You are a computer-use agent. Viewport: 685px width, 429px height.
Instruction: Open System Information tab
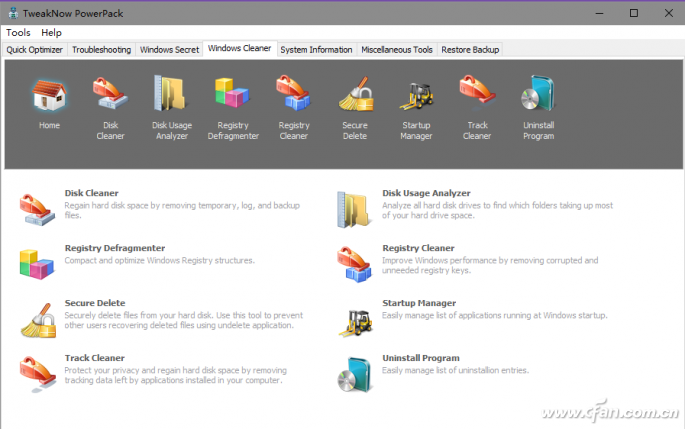point(316,50)
